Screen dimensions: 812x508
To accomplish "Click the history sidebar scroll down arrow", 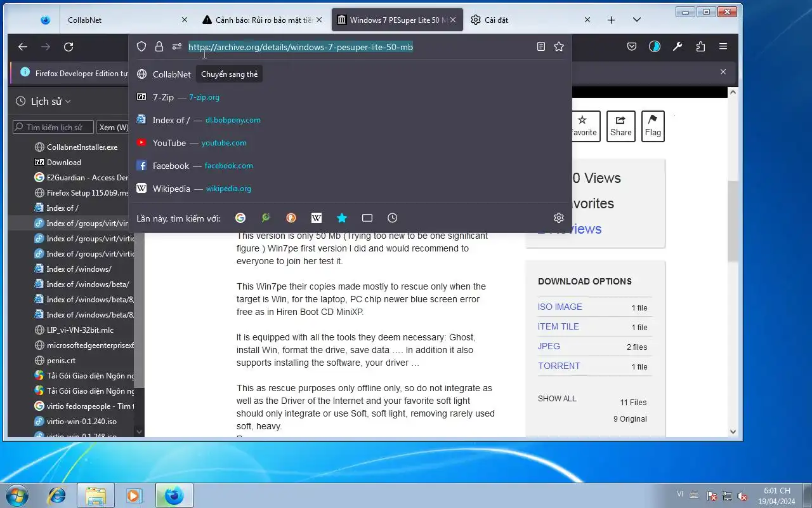I will (x=140, y=432).
